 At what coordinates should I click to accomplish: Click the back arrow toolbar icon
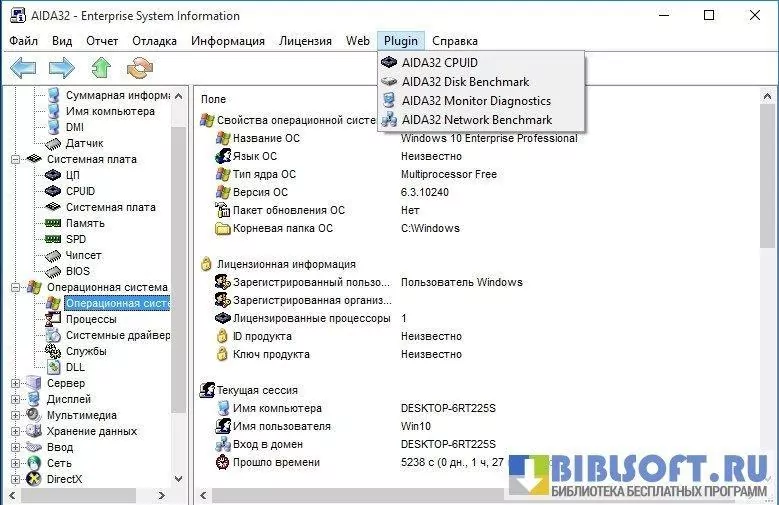[x=23, y=68]
